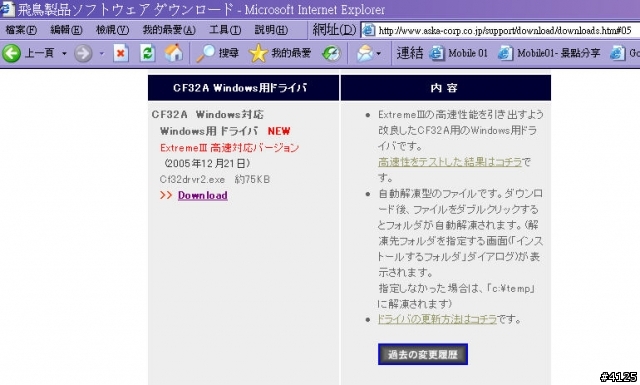Click the page icon in address bar
Image resolution: width=640 pixels, height=385 pixels.
coord(369,30)
